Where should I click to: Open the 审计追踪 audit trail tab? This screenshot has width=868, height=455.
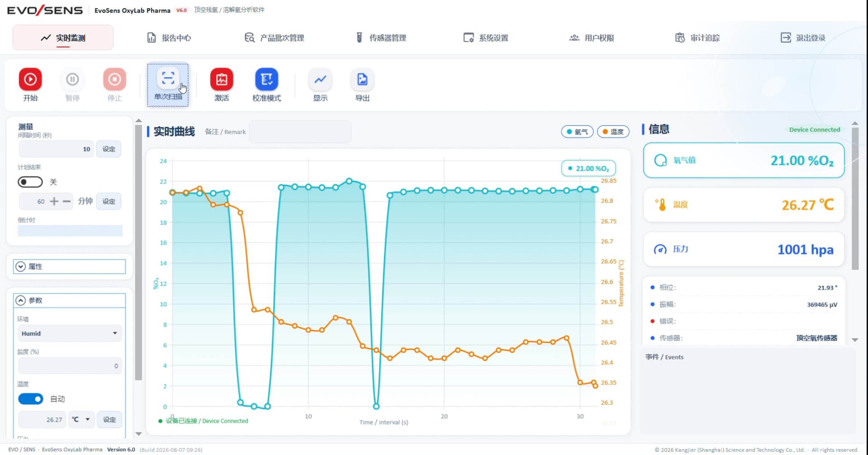click(x=697, y=38)
